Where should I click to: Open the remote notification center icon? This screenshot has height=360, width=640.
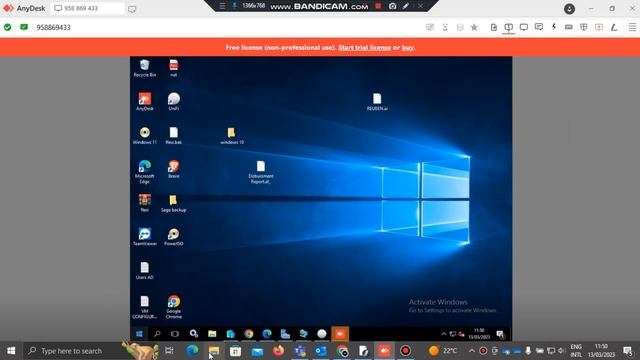pyautogui.click(x=500, y=334)
